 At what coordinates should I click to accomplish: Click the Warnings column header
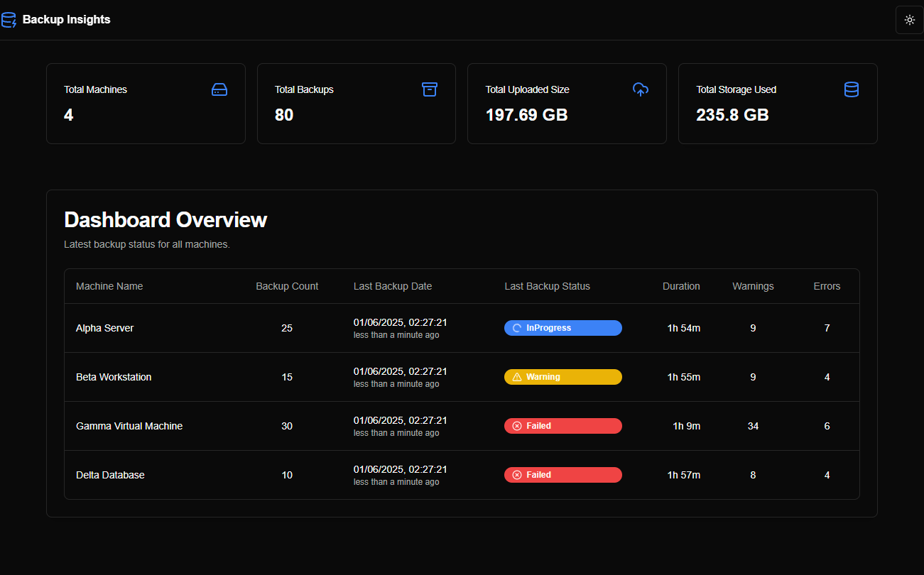pyautogui.click(x=753, y=286)
